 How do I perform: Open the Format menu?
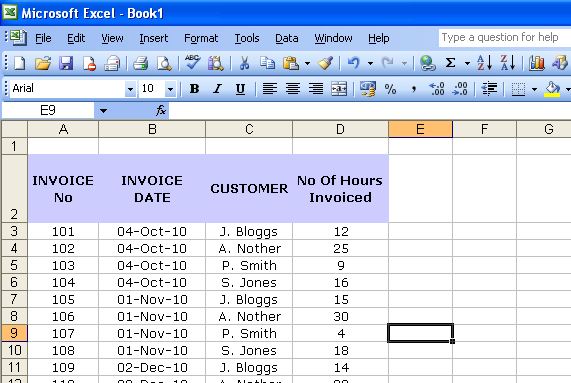point(201,38)
